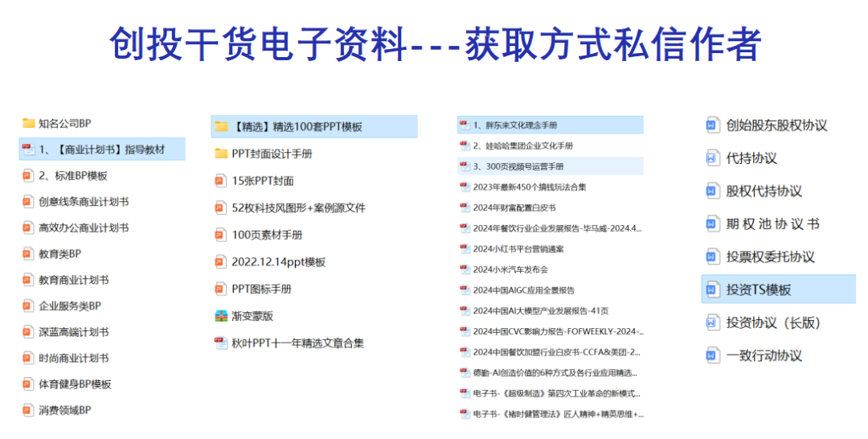Click Word icon beside 期权池协议书
The height and width of the screenshot is (439, 868).
(713, 224)
